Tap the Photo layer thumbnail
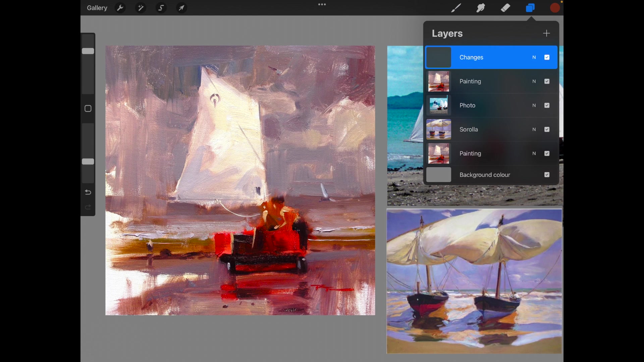This screenshot has width=644, height=362. click(x=439, y=105)
